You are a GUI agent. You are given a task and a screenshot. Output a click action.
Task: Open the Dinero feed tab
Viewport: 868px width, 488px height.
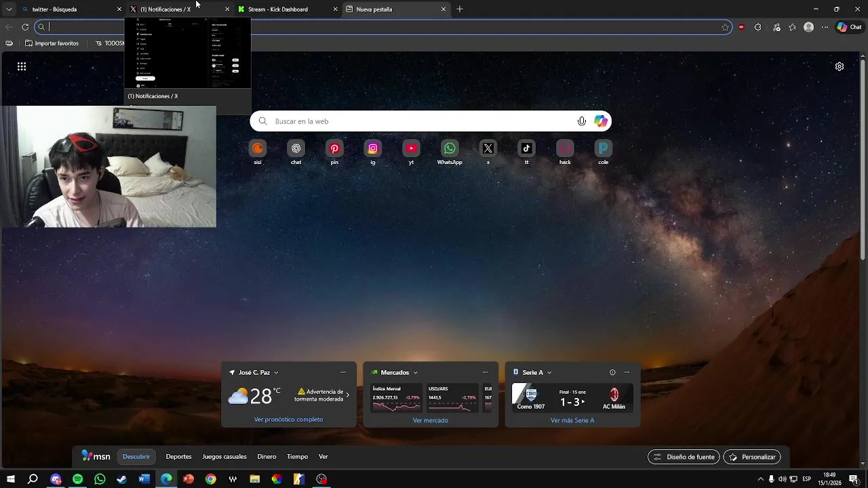(267, 457)
